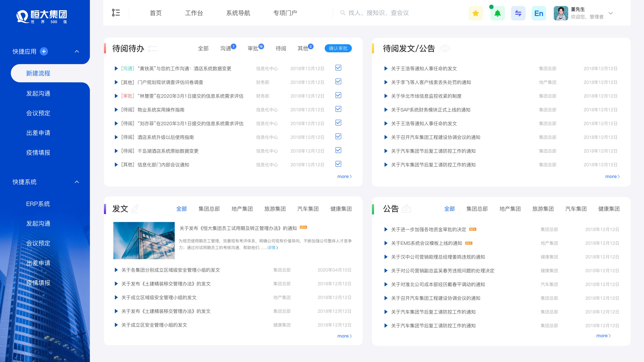Toggle checkbox for 酒店系统数据变更 item
This screenshot has height=362, width=644.
click(x=338, y=68)
